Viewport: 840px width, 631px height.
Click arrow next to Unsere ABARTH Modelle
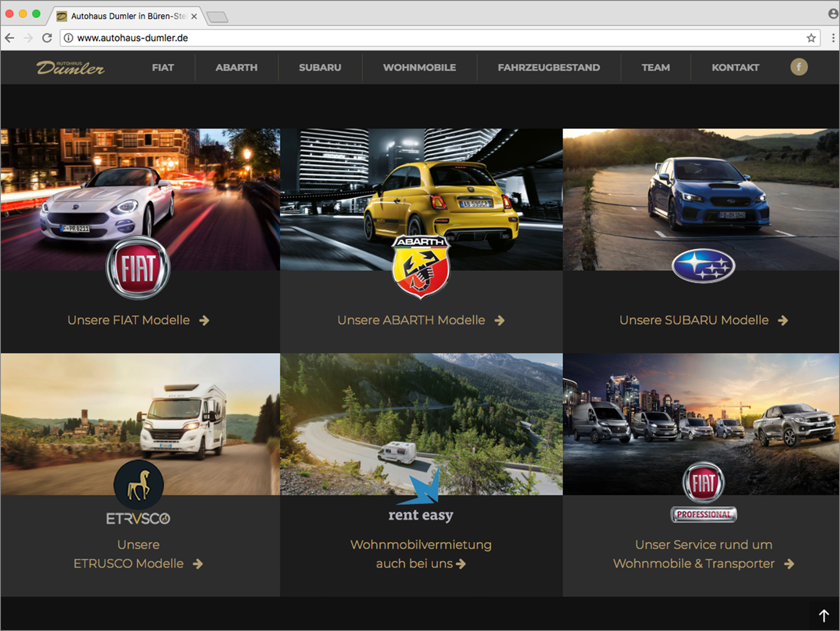(499, 320)
